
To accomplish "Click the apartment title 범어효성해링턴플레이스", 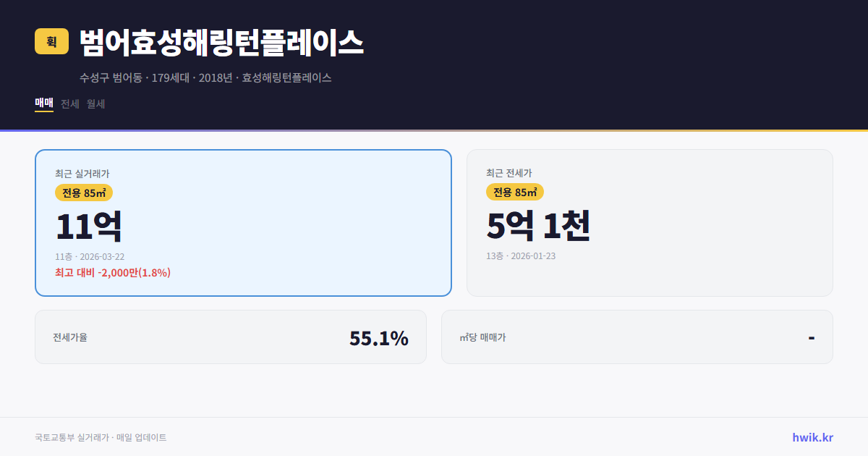I will pyautogui.click(x=221, y=42).
